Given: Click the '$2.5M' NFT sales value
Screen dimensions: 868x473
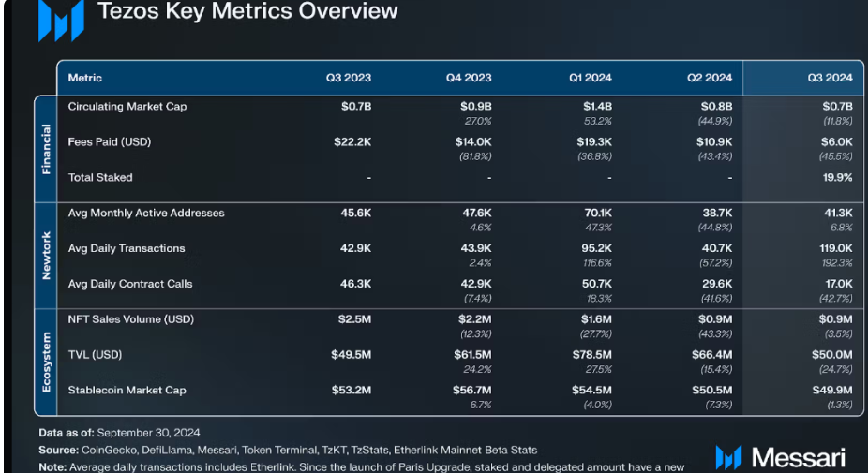Looking at the screenshot, I should 355,319.
